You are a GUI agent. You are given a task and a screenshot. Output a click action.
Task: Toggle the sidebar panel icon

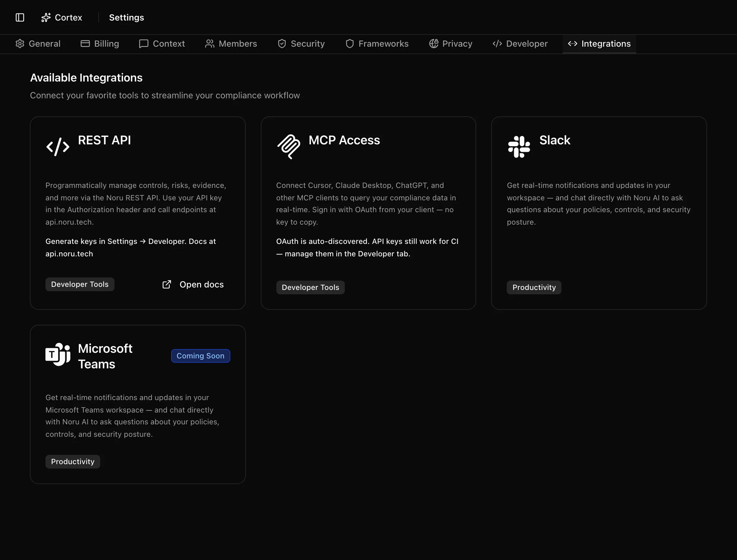tap(20, 17)
